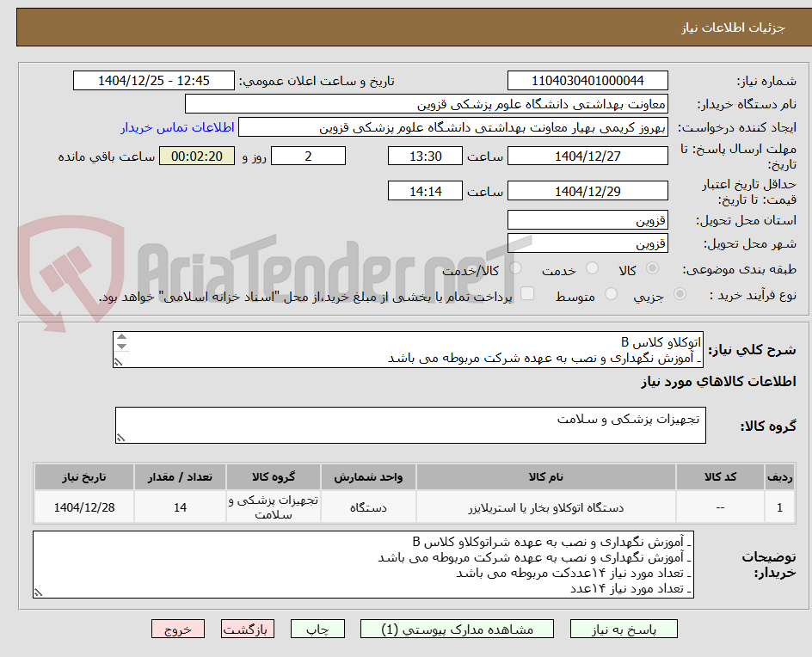
Task: Click the 'توضیحات خریدار' text area
Action: tap(363, 564)
